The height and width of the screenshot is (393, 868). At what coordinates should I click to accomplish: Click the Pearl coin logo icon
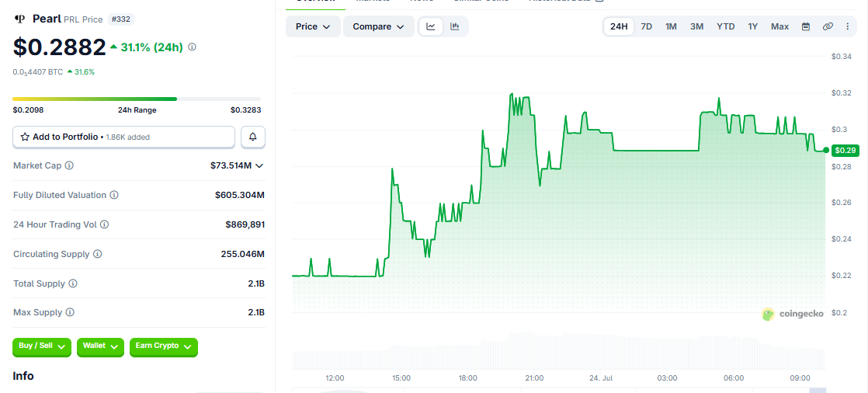pos(20,19)
